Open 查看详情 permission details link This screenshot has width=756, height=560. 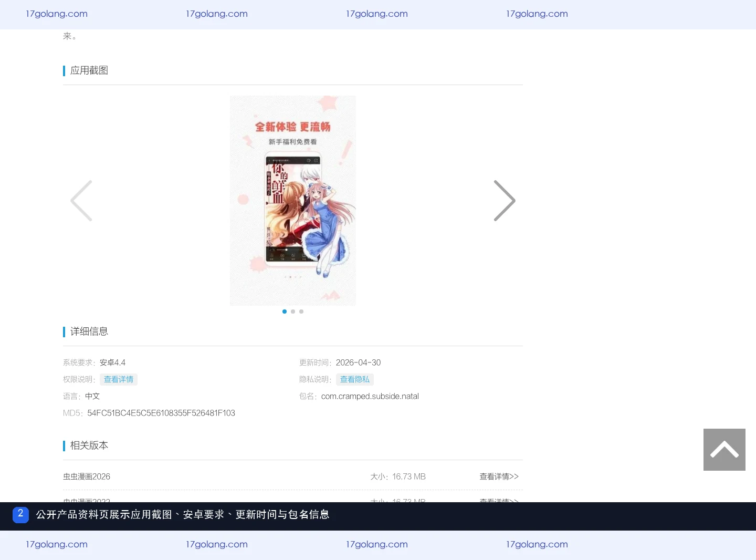click(119, 379)
